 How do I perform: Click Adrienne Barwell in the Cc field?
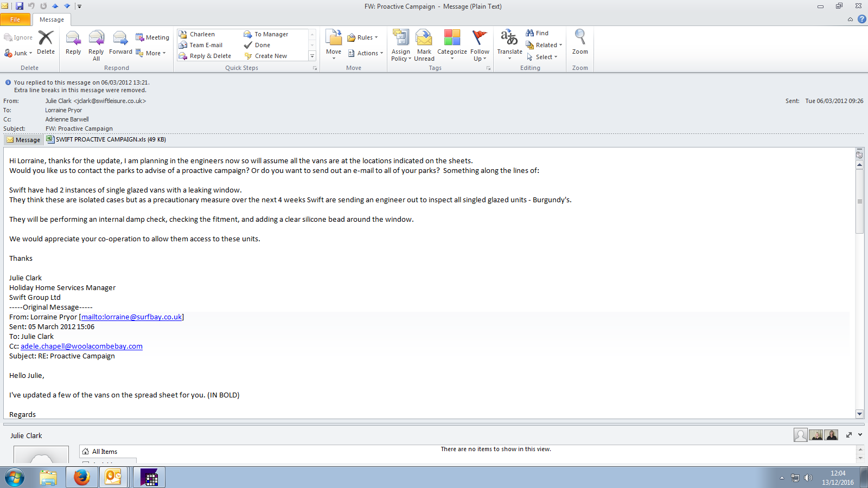[67, 119]
